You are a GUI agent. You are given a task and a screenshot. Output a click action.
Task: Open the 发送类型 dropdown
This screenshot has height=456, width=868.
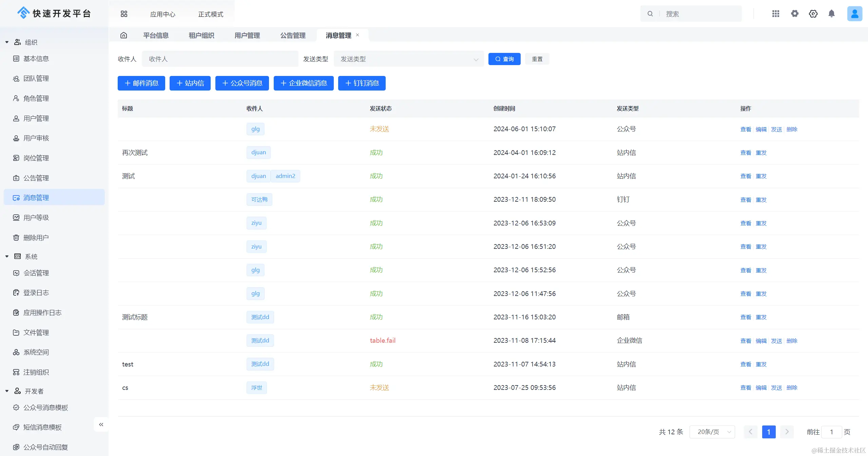tap(408, 59)
